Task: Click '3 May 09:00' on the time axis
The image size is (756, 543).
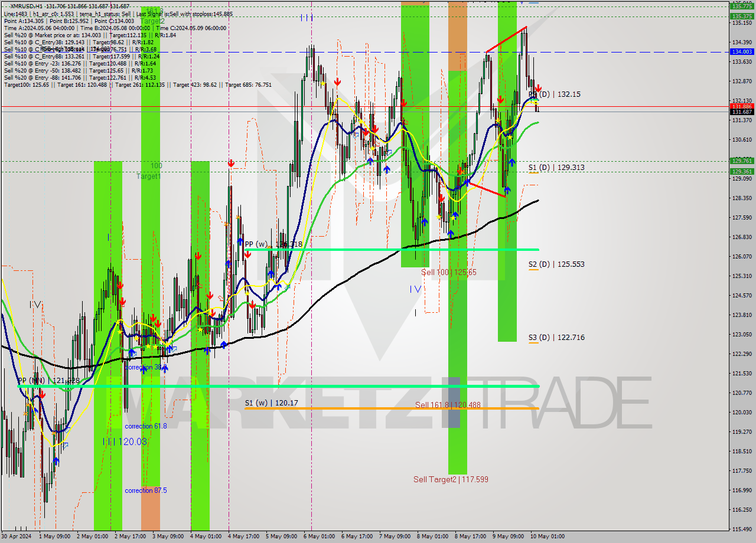Action: [x=168, y=537]
